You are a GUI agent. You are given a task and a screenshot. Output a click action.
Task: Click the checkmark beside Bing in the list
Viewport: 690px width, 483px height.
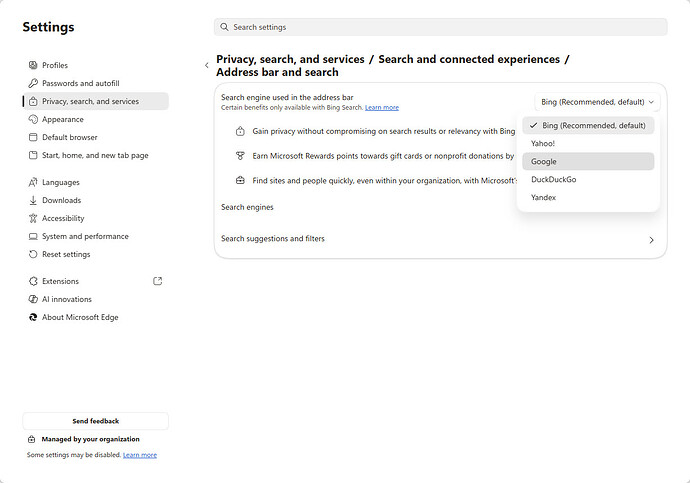coord(533,125)
